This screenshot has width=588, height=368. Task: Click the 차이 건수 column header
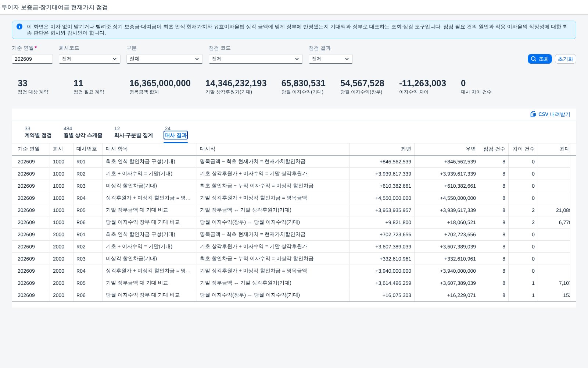tap(523, 149)
